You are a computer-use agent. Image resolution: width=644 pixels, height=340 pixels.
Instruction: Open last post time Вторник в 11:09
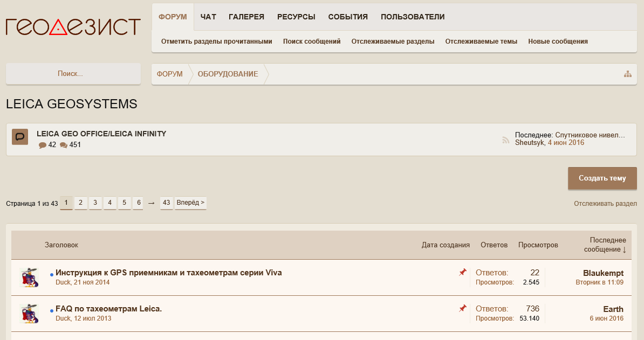tap(599, 282)
